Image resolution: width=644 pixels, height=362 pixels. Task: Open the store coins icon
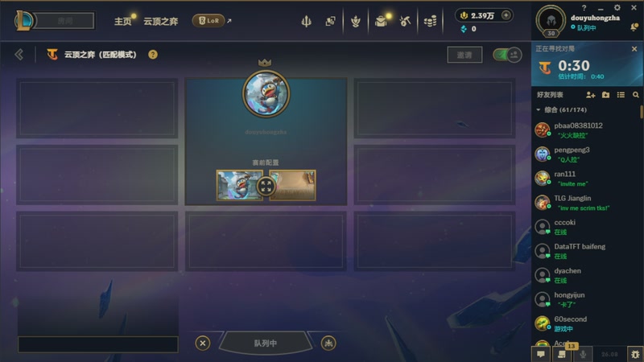pos(430,21)
